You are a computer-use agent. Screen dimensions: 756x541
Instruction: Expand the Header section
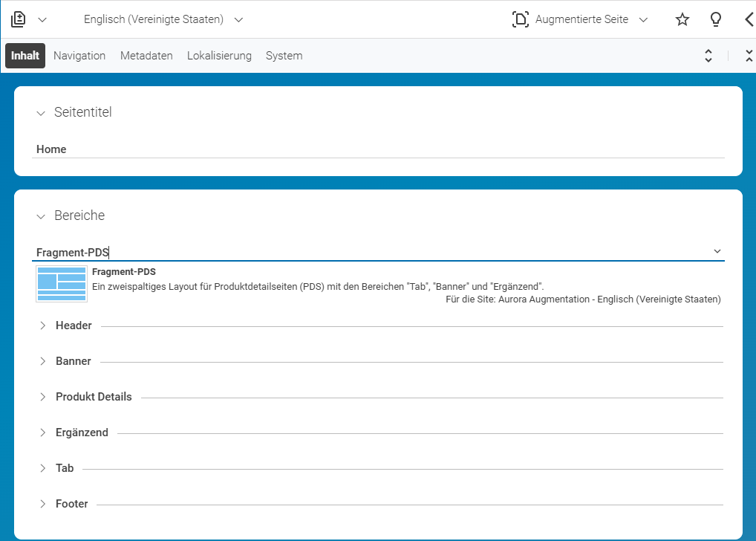click(x=43, y=325)
